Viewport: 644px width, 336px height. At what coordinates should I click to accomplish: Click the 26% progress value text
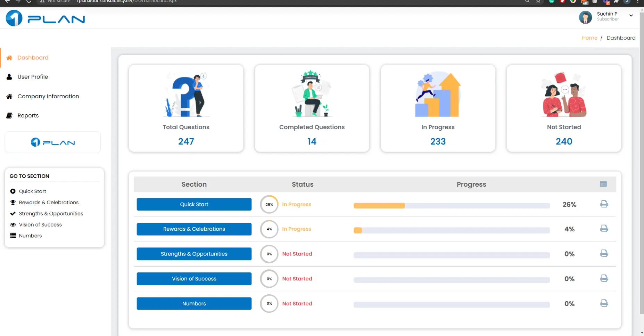click(x=569, y=205)
